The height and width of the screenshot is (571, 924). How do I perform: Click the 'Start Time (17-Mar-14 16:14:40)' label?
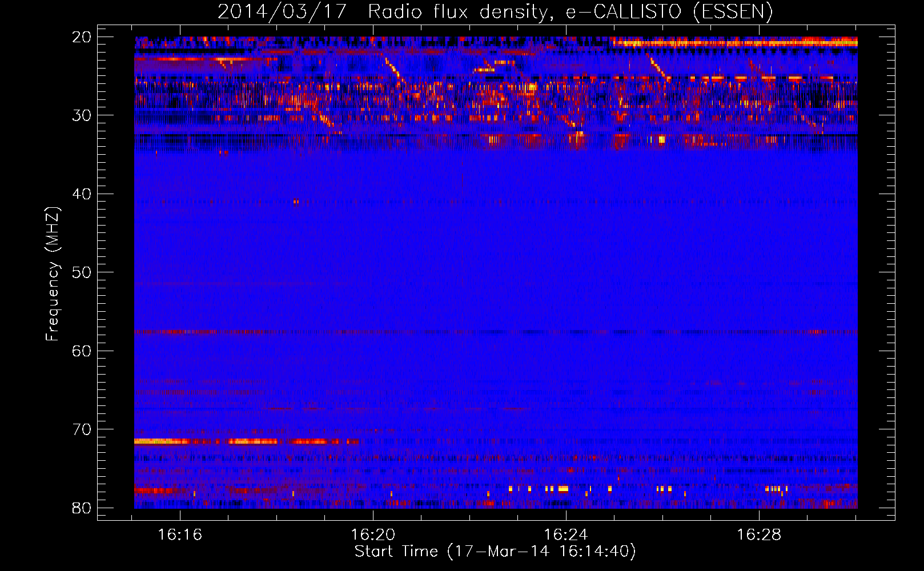pyautogui.click(x=495, y=552)
